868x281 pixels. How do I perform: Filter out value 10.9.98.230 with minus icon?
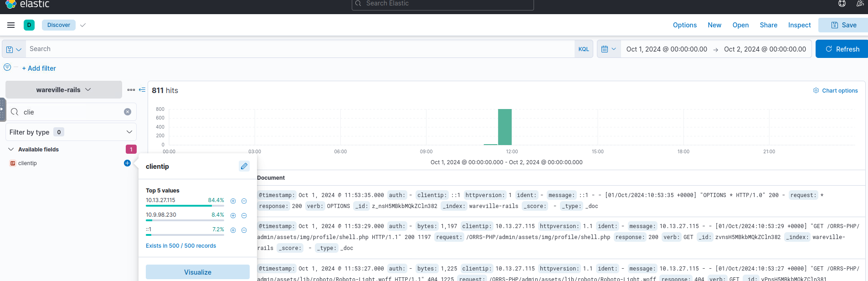[x=244, y=216]
